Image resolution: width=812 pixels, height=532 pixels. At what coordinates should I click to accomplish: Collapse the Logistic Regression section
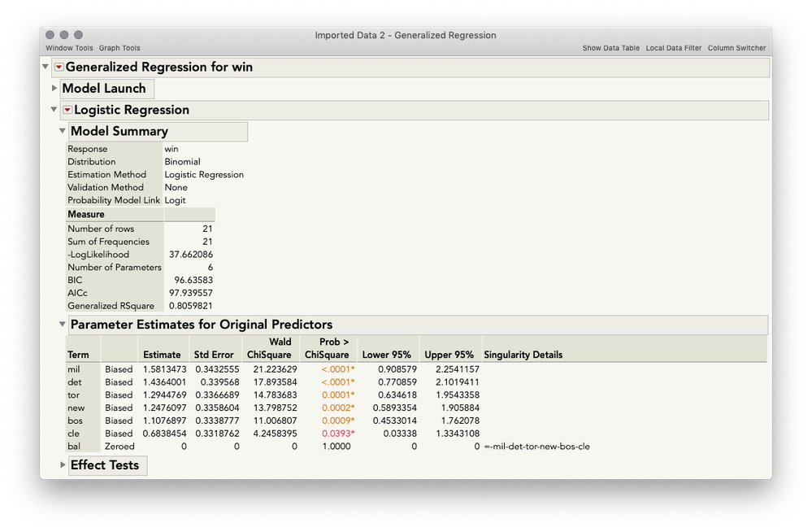coord(54,109)
